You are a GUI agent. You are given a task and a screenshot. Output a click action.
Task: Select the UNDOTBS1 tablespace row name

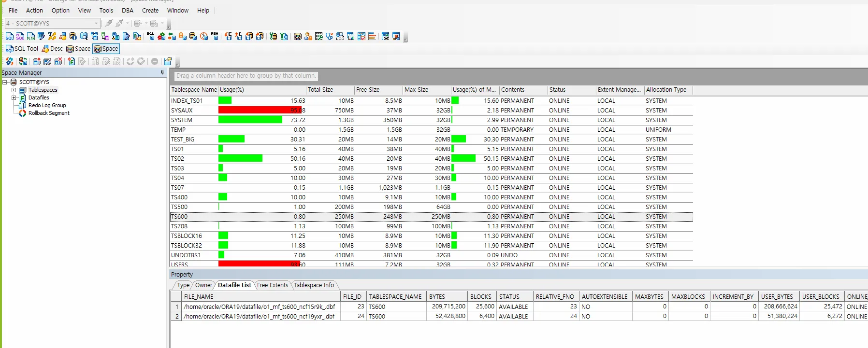(186, 255)
